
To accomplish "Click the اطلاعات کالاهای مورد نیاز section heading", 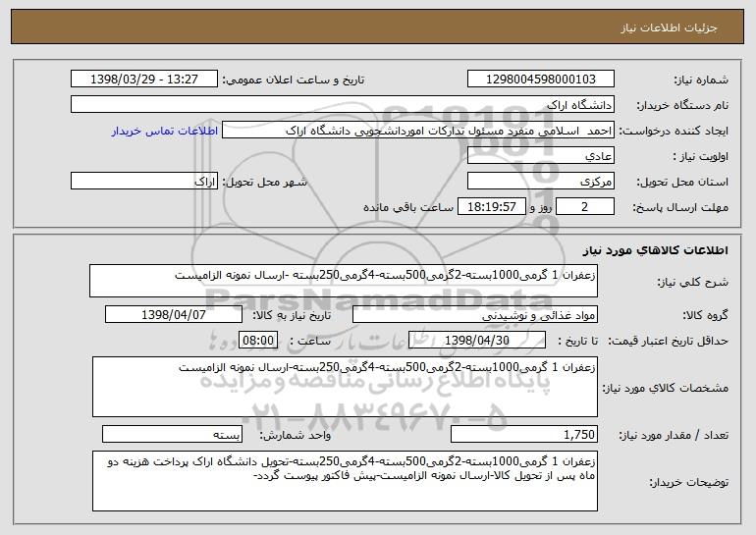I will (x=655, y=250).
